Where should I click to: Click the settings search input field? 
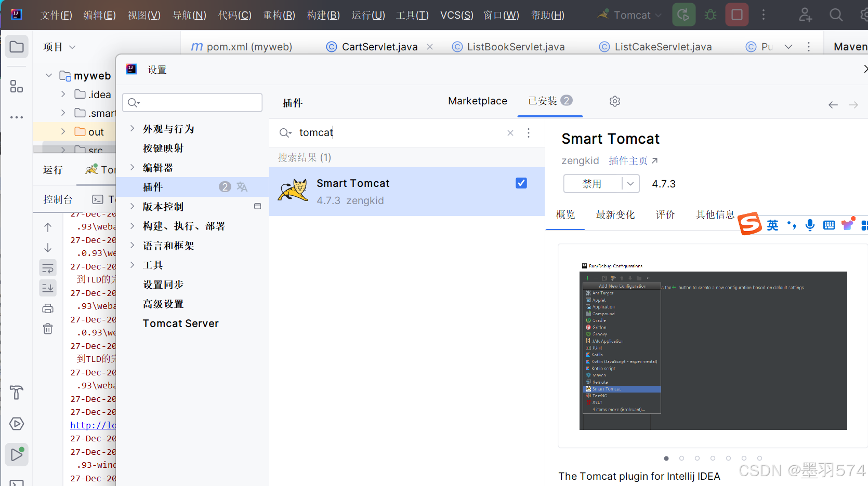192,102
